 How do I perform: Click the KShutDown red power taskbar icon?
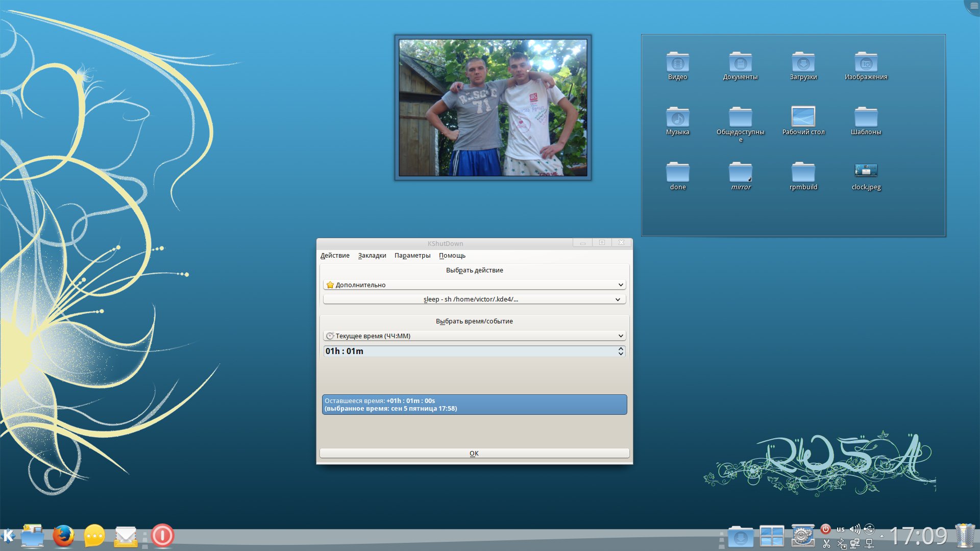(162, 536)
